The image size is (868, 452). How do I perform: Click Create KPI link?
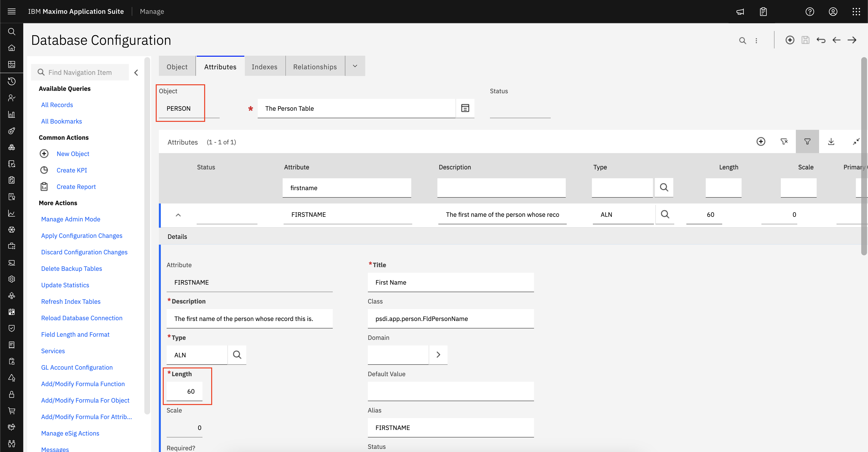click(72, 170)
